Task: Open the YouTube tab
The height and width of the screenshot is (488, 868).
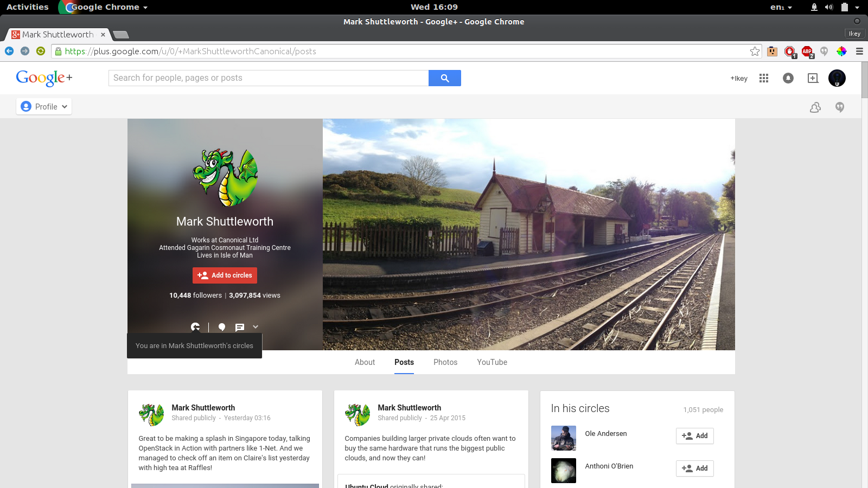Action: point(492,362)
